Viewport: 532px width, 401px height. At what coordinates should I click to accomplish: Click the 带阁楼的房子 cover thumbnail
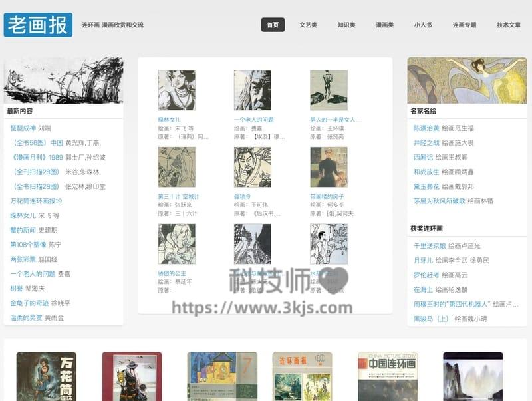(x=329, y=167)
